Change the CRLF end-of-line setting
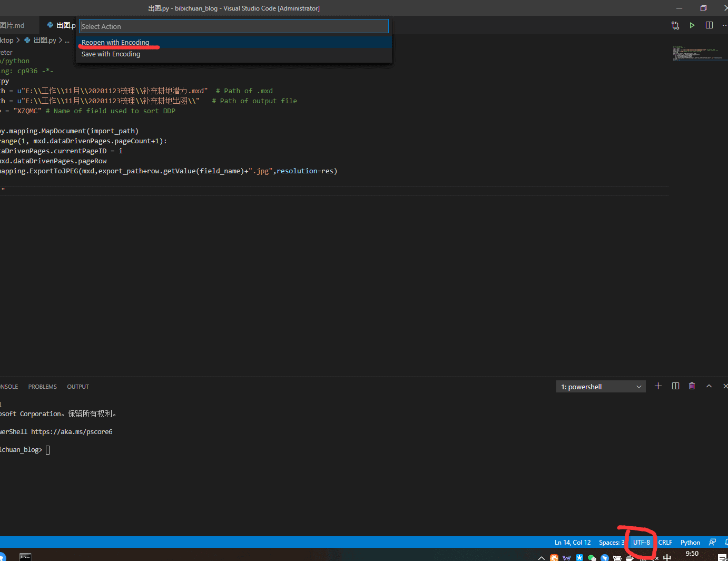This screenshot has width=728, height=561. (x=665, y=542)
